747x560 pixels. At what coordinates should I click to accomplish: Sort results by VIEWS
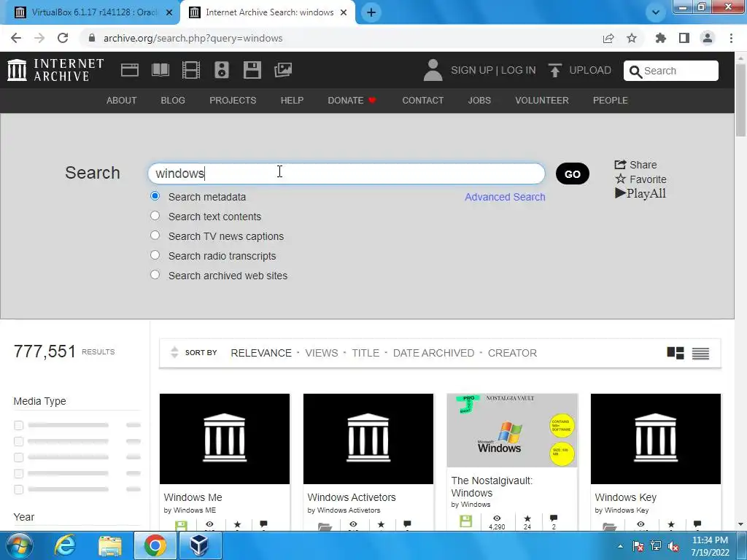click(322, 353)
